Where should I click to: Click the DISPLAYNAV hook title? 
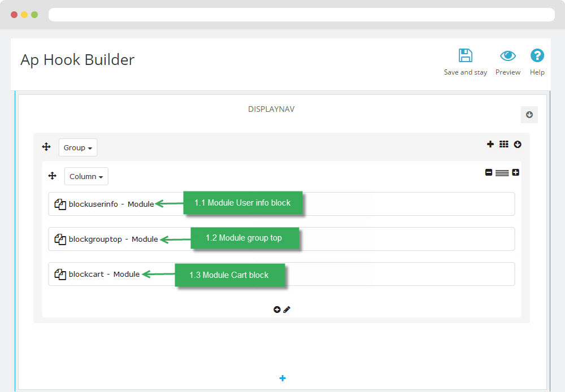coord(271,109)
